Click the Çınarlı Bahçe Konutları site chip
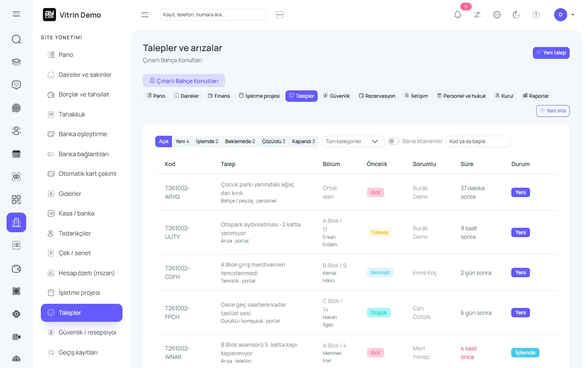Image resolution: width=588 pixels, height=368 pixels. click(x=184, y=81)
